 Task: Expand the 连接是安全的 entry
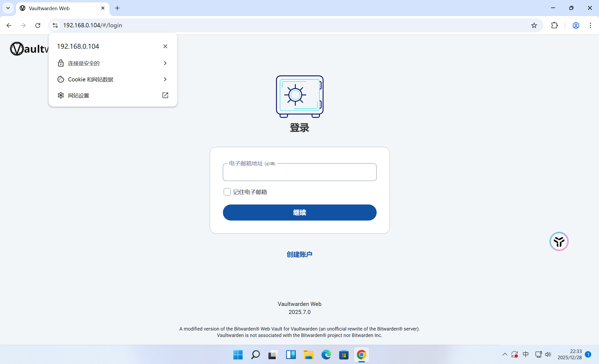pos(113,63)
